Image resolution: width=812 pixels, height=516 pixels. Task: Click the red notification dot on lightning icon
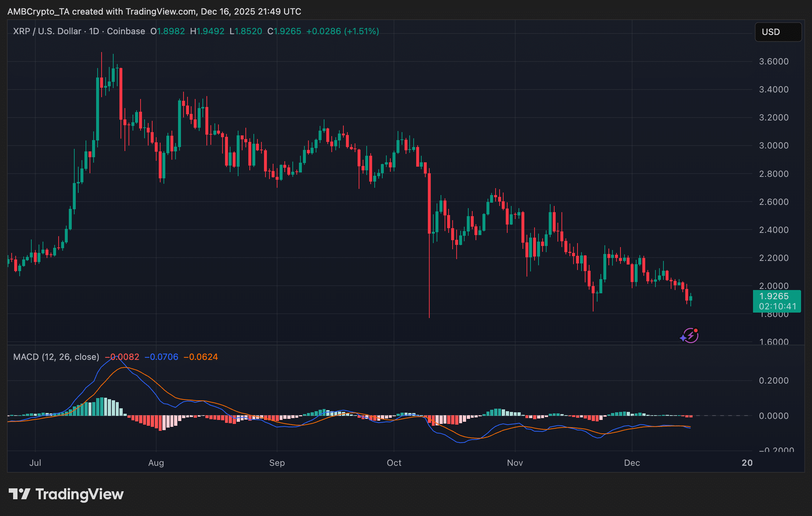click(x=695, y=330)
